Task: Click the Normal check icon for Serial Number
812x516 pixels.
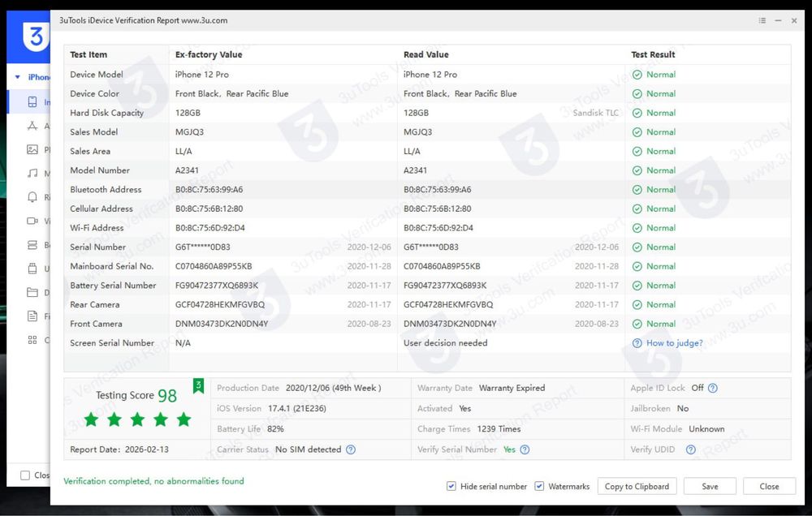Action: click(x=637, y=247)
